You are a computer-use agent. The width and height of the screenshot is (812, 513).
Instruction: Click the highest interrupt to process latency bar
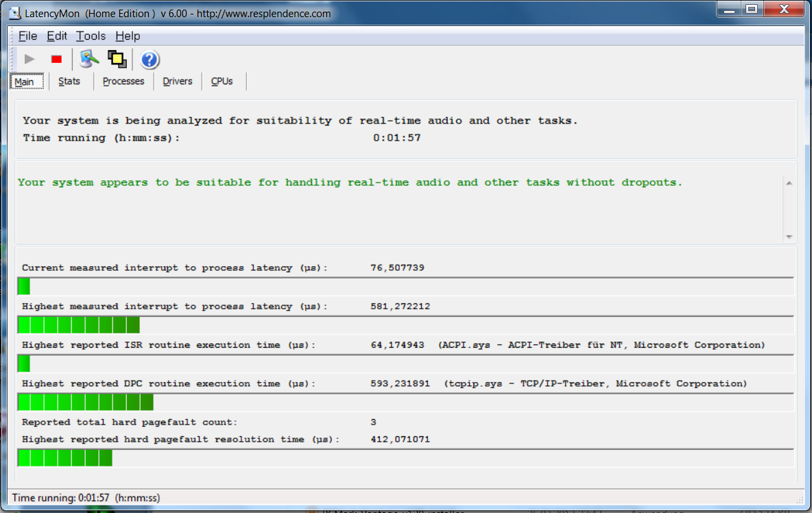pyautogui.click(x=405, y=324)
